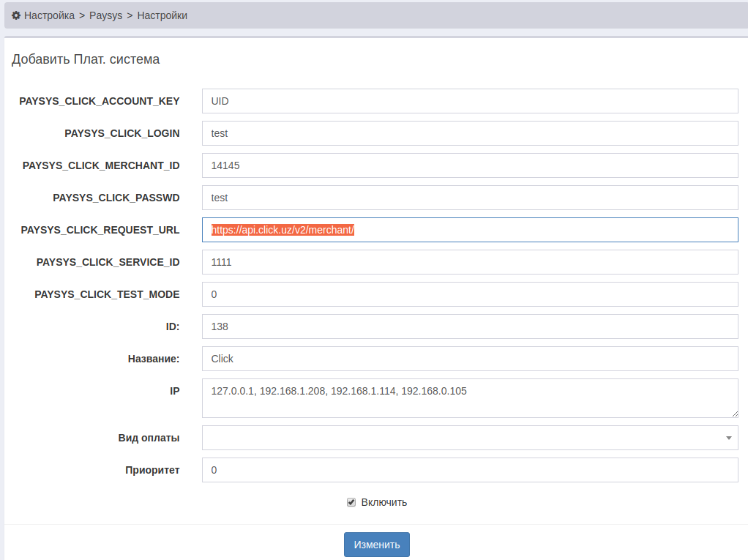748x560 pixels.
Task: Select the PAYSYS_CLICK_MERCHANT_ID field
Action: click(469, 165)
